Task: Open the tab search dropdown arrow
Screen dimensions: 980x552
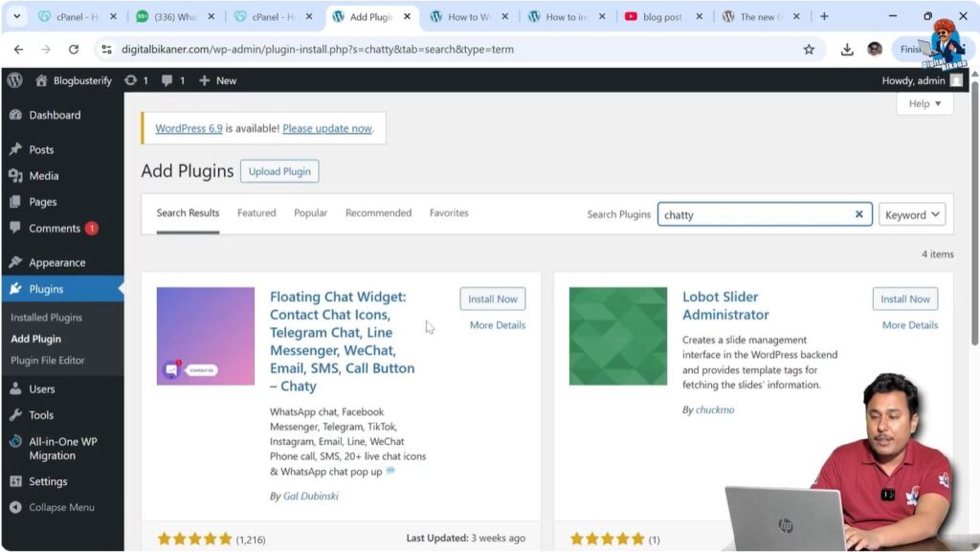Action: [x=17, y=17]
